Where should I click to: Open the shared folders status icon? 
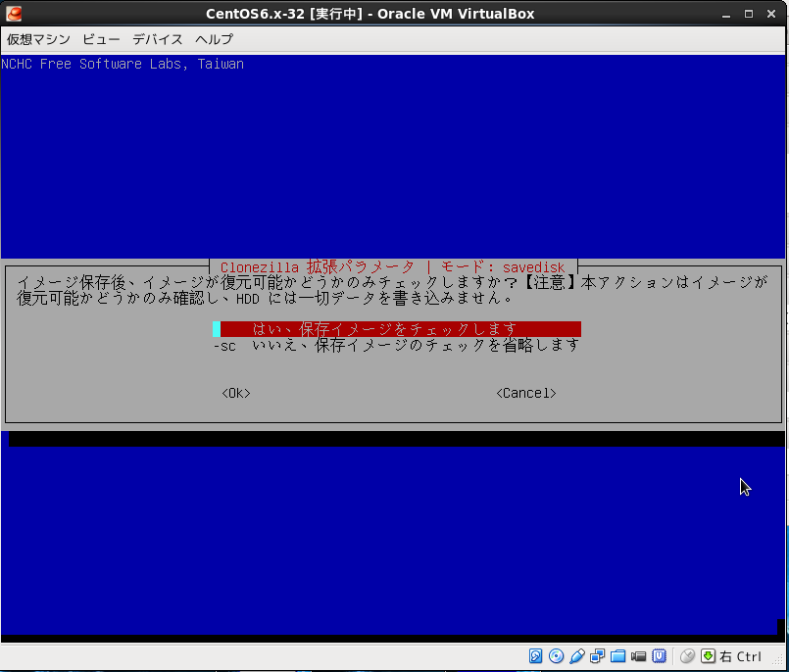click(618, 656)
